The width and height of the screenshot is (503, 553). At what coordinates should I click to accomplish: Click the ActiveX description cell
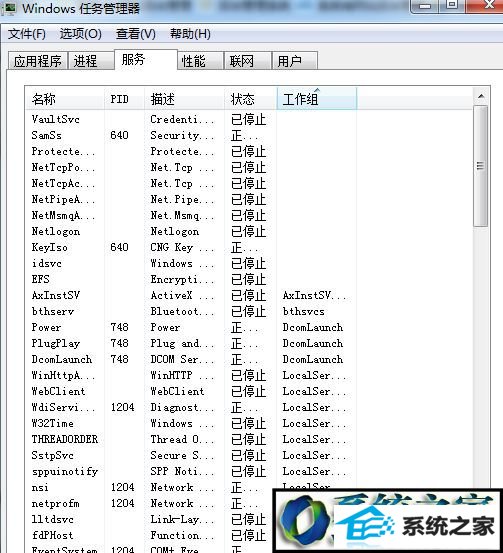pyautogui.click(x=182, y=296)
